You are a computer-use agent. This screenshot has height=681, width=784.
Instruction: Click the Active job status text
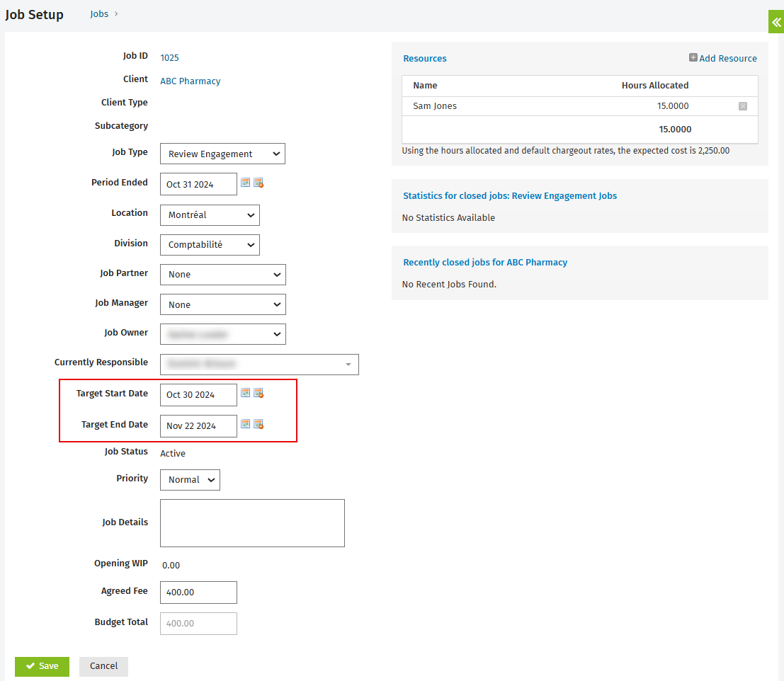tap(173, 453)
